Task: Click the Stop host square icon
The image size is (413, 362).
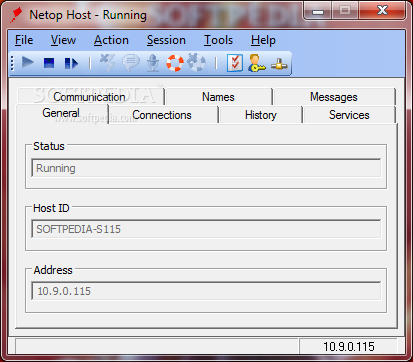Action: tap(49, 63)
